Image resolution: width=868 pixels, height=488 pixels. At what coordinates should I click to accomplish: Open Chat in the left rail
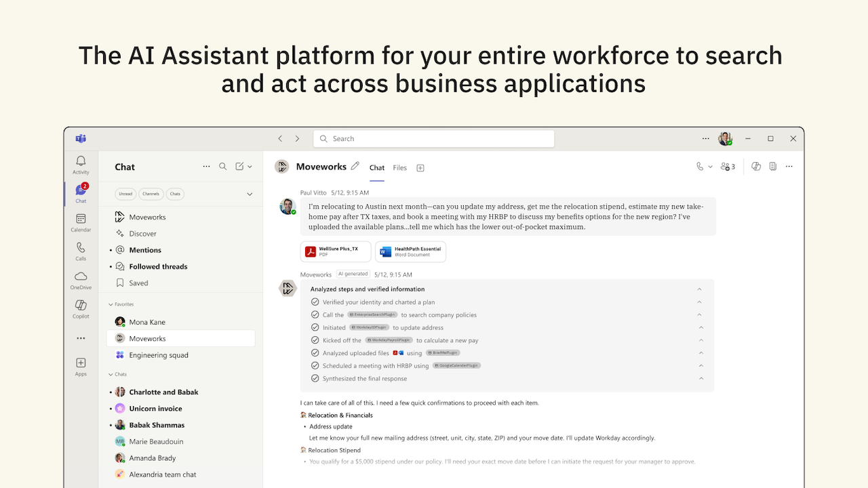[x=81, y=194]
